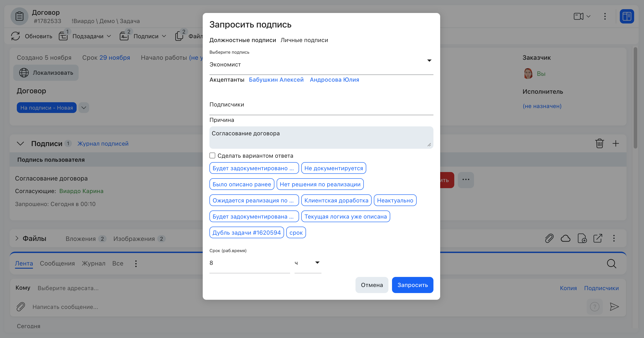Open the signature row ellipsis menu
Image resolution: width=644 pixels, height=338 pixels.
point(465,180)
